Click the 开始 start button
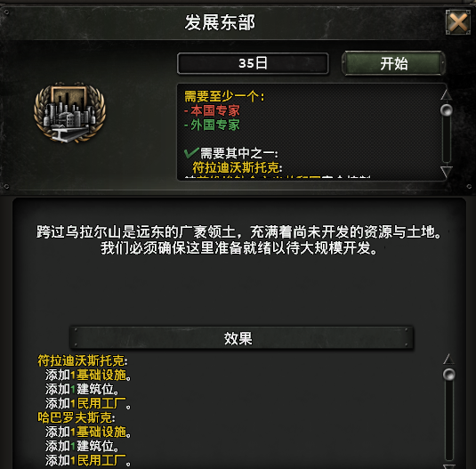Screen dimensions: 476x469 tap(393, 63)
